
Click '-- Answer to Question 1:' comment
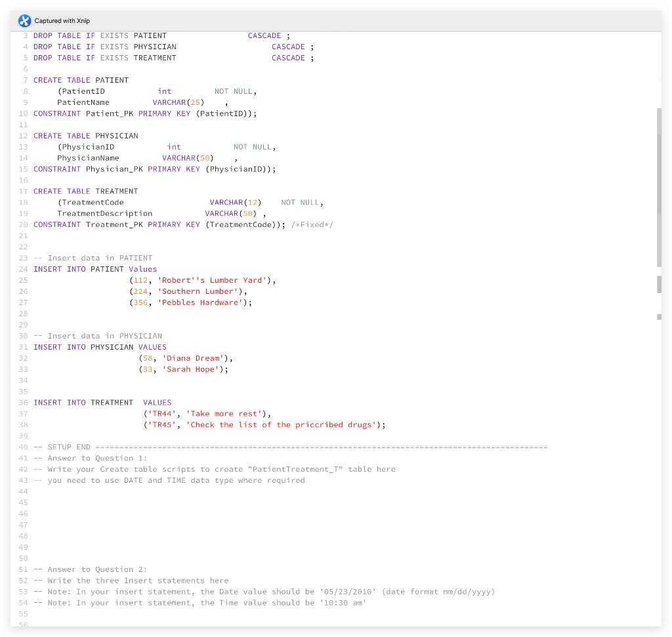(x=91, y=459)
